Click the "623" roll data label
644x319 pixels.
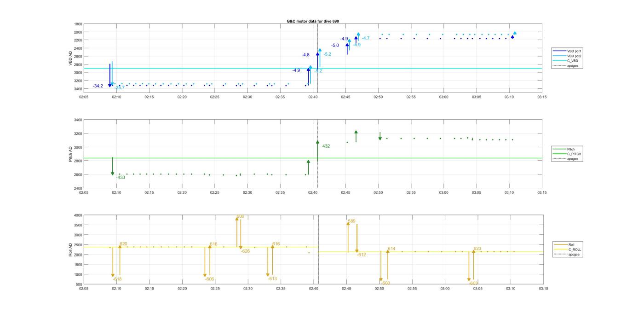point(477,249)
